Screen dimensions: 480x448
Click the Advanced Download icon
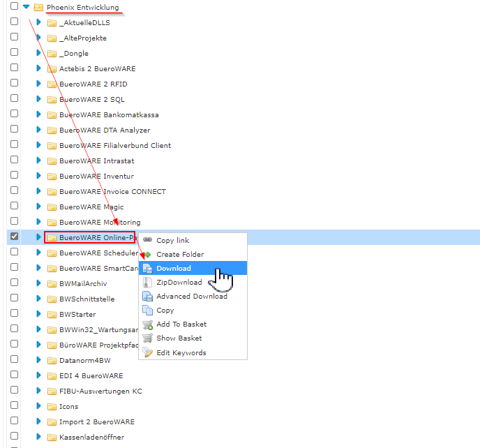click(147, 296)
